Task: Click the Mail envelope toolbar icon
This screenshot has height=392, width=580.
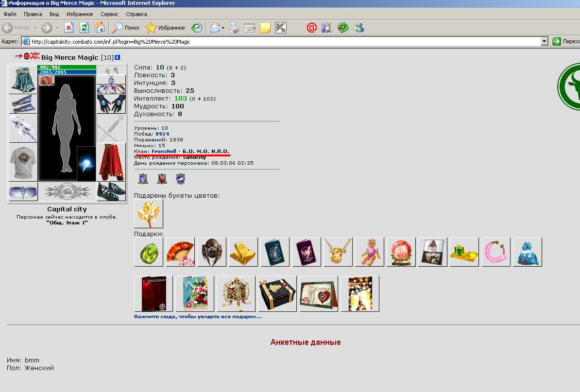Action: click(x=215, y=28)
